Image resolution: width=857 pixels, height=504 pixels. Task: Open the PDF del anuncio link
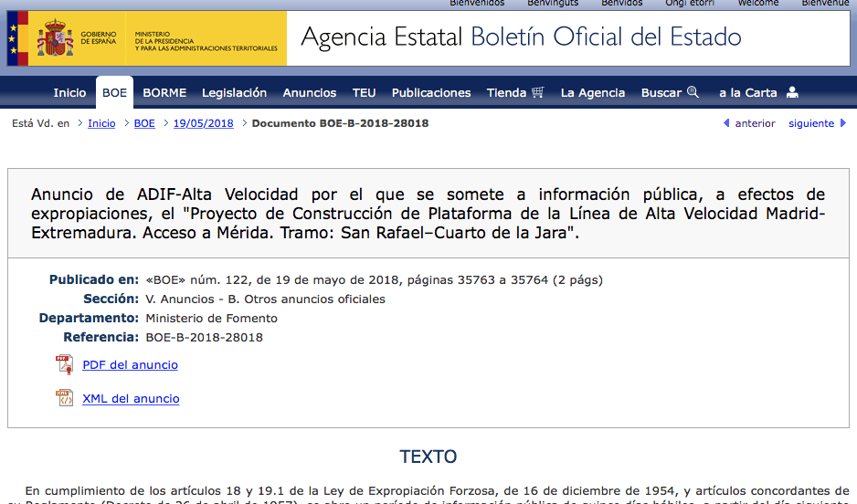click(130, 364)
